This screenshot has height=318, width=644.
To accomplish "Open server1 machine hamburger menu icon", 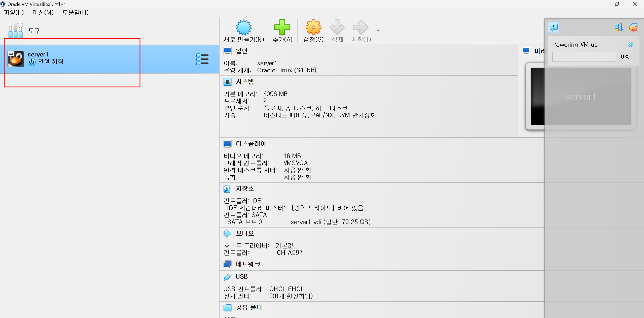I will 202,59.
